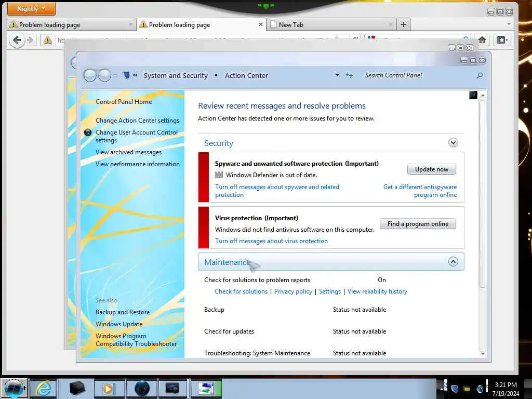Viewport: 532px width, 399px height.
Task: Click the Windows Defender castle icon
Action: click(x=219, y=175)
